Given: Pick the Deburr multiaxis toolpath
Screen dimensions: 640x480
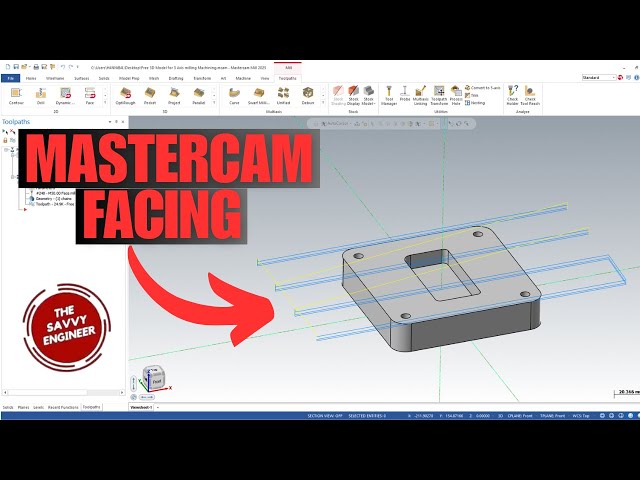Looking at the screenshot, I should [308, 96].
